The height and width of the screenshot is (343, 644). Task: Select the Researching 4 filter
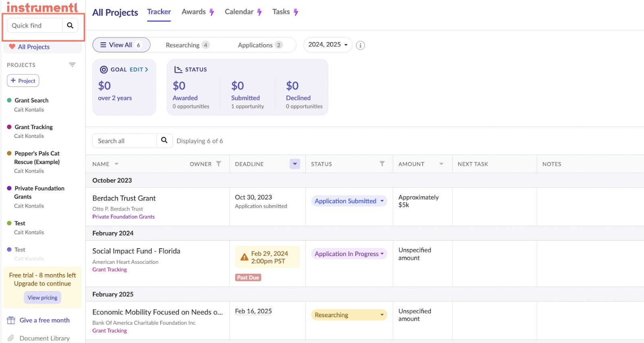[x=187, y=45]
